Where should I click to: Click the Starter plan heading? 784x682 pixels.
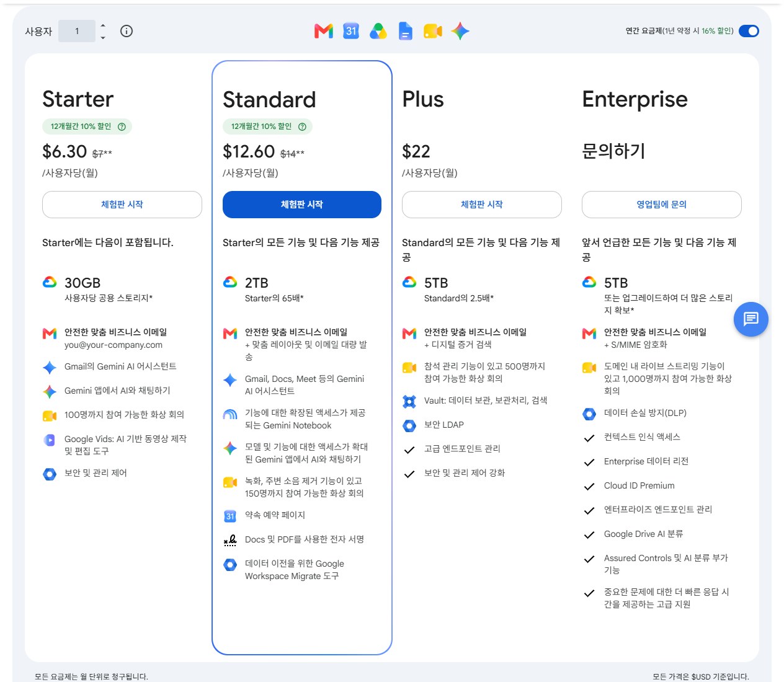click(78, 99)
